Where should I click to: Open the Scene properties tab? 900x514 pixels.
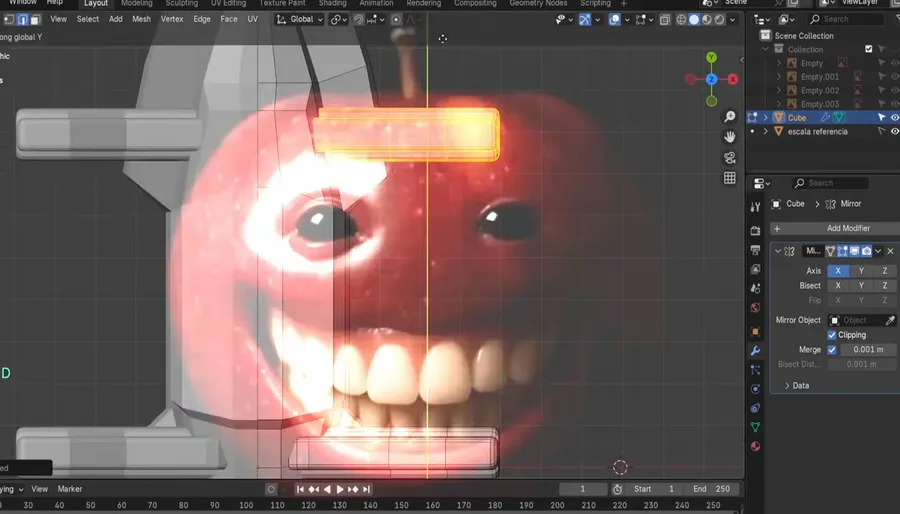pyautogui.click(x=755, y=289)
